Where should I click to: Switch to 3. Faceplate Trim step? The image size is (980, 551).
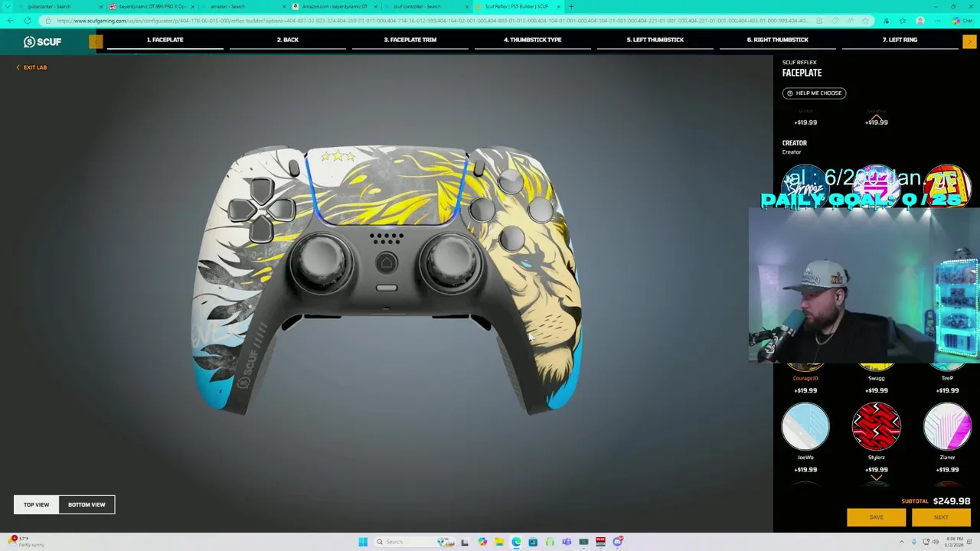pos(410,40)
